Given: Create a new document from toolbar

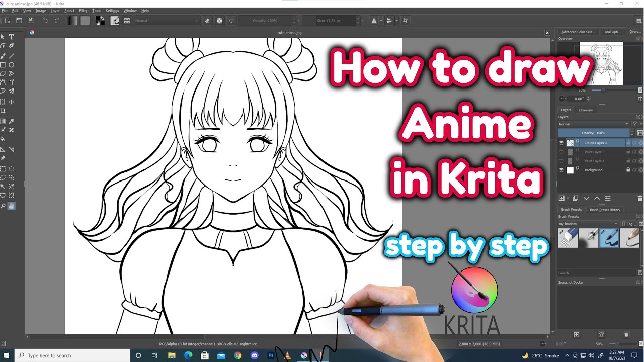Looking at the screenshot, I should [7, 21].
